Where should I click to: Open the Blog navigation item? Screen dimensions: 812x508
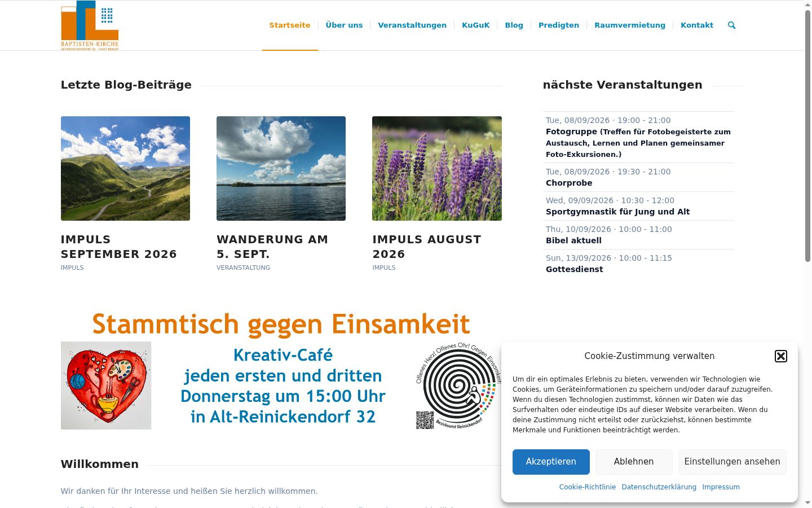coord(514,25)
